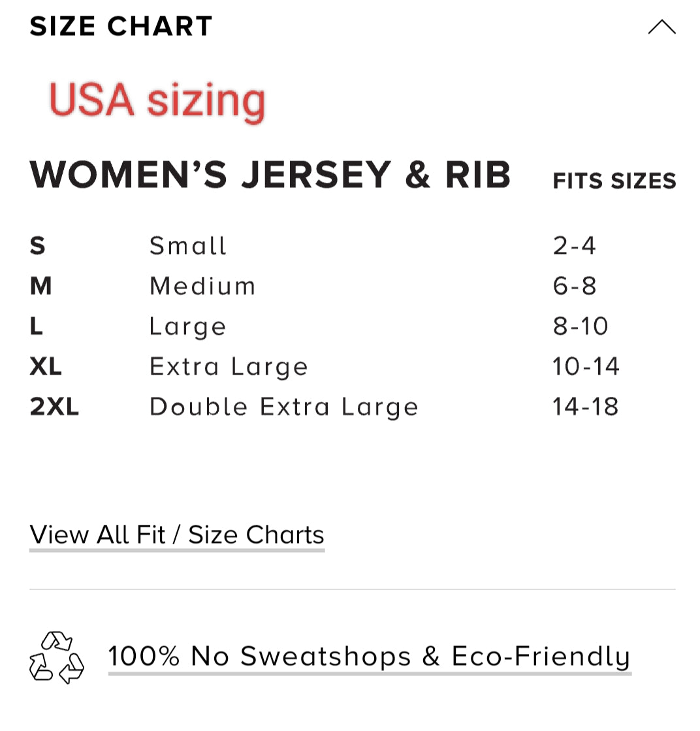700x731 pixels.
Task: Click the Double Extra Large size name
Action: pos(284,407)
